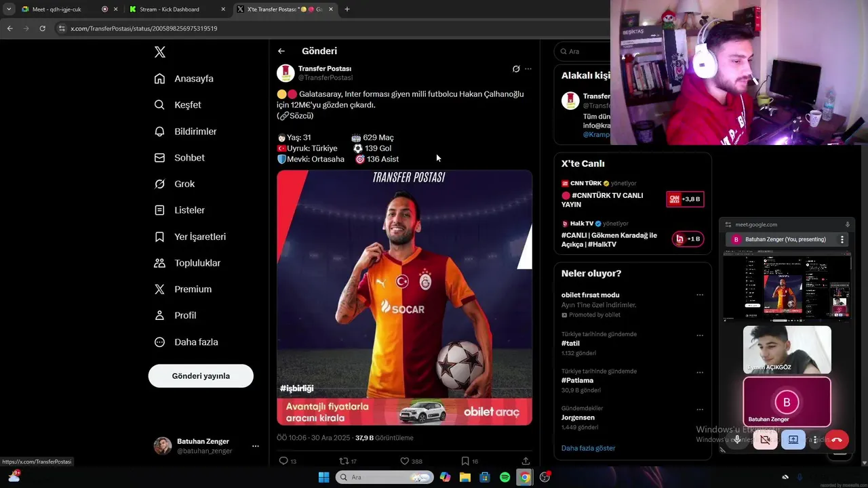Image resolution: width=868 pixels, height=488 pixels.
Task: Toggle camera in the Meet popup
Action: click(x=765, y=440)
